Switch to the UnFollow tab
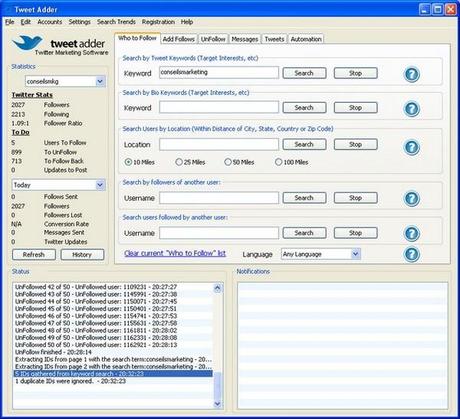The height and width of the screenshot is (419, 460). (213, 39)
